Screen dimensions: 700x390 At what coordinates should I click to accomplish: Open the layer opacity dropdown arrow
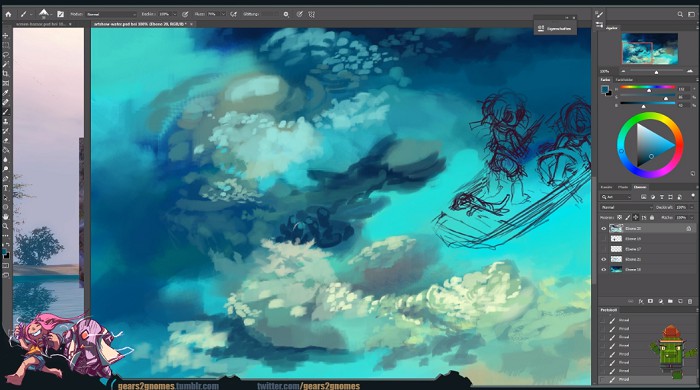coord(692,207)
